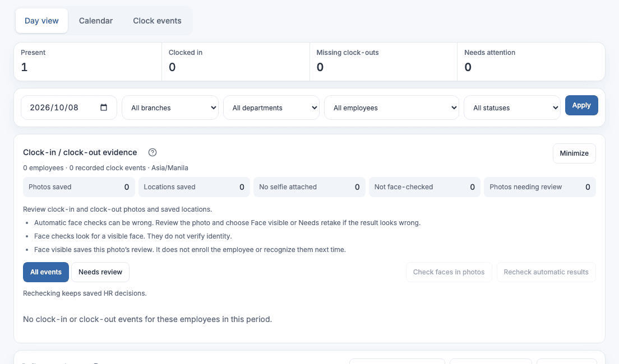Apply the selected filters

point(581,105)
